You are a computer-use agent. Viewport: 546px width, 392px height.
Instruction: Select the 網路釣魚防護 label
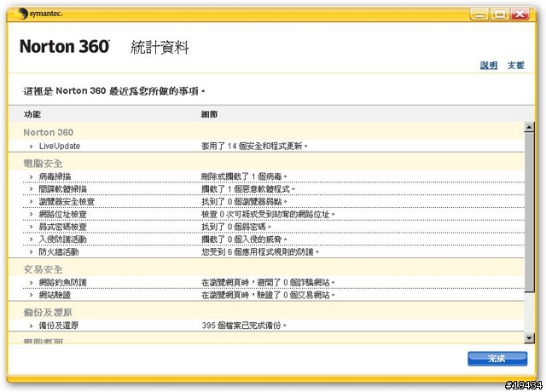62,282
